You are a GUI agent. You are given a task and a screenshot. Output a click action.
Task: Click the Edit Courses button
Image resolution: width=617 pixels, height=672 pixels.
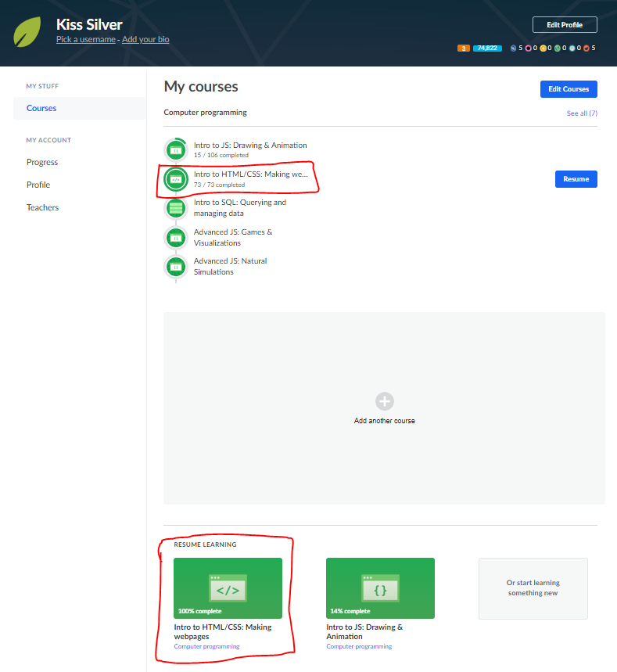point(569,89)
